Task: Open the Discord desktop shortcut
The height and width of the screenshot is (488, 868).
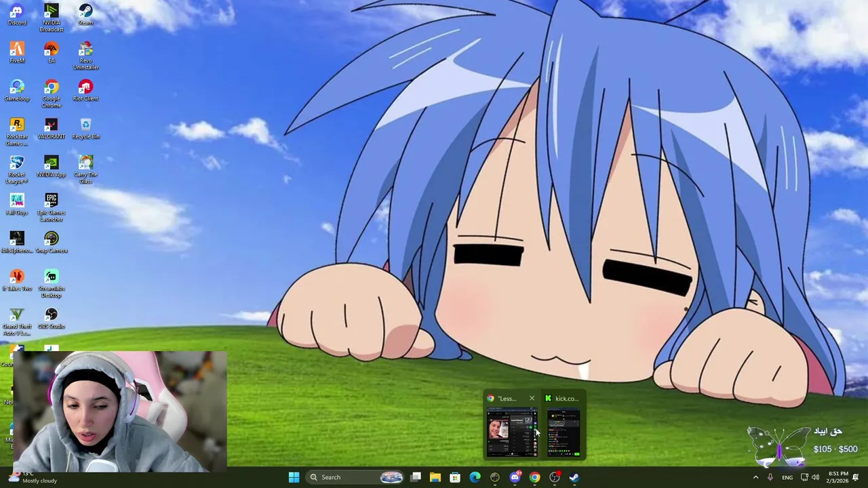Action: (x=17, y=15)
